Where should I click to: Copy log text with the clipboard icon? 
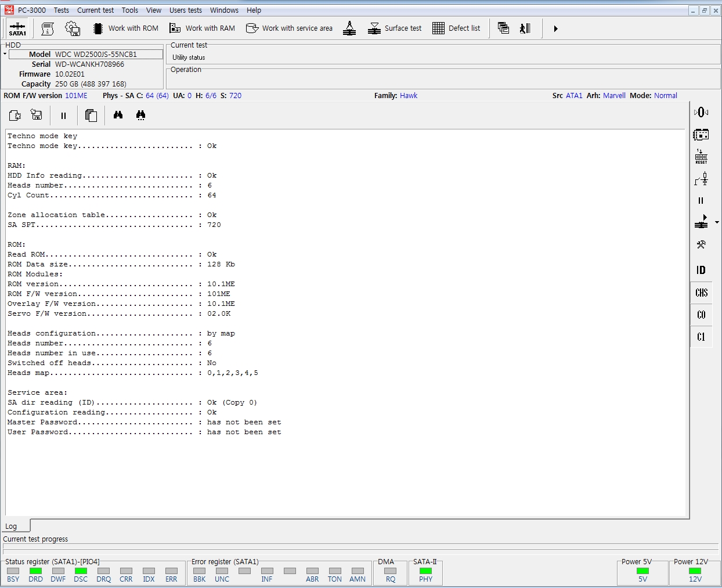pyautogui.click(x=91, y=115)
